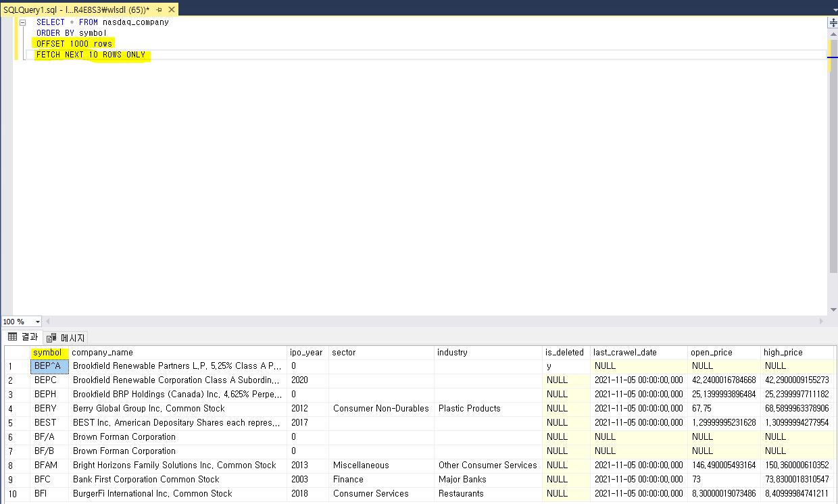Click the BF/B symbol cell
The height and width of the screenshot is (504, 838).
[x=49, y=451]
